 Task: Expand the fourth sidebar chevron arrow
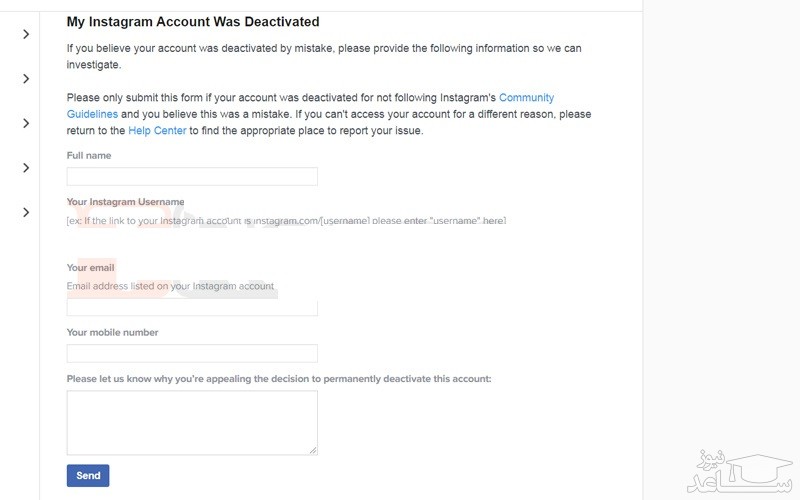[x=26, y=168]
